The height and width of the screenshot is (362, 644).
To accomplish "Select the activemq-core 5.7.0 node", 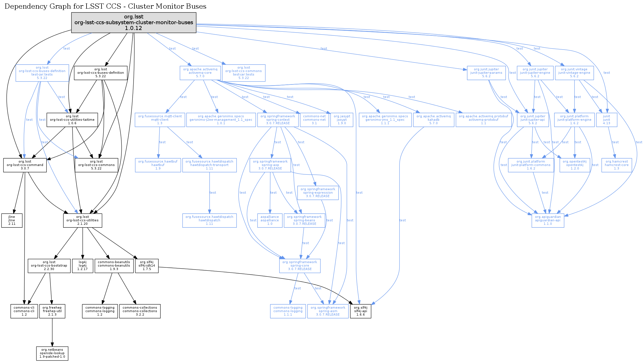I will pyautogui.click(x=200, y=73).
